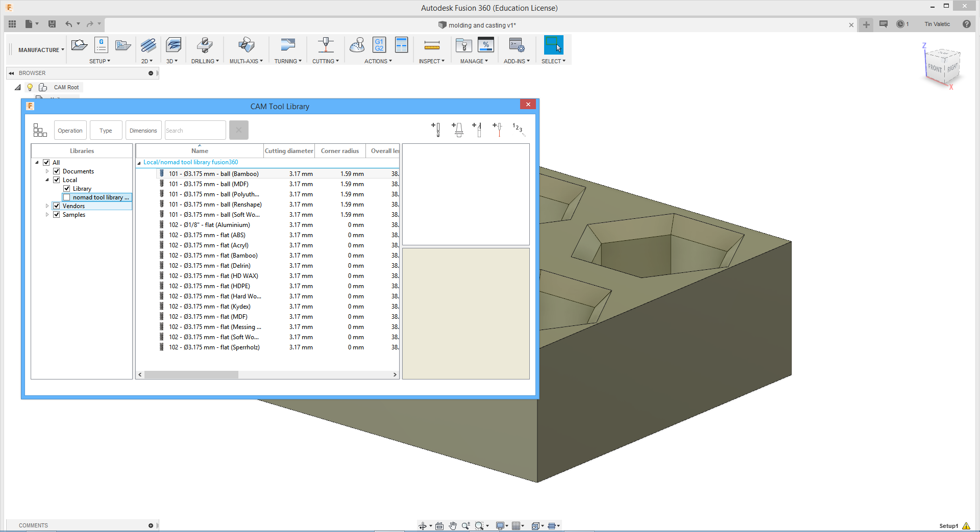The height and width of the screenshot is (532, 980).
Task: Click the Help question mark icon
Action: (x=967, y=24)
